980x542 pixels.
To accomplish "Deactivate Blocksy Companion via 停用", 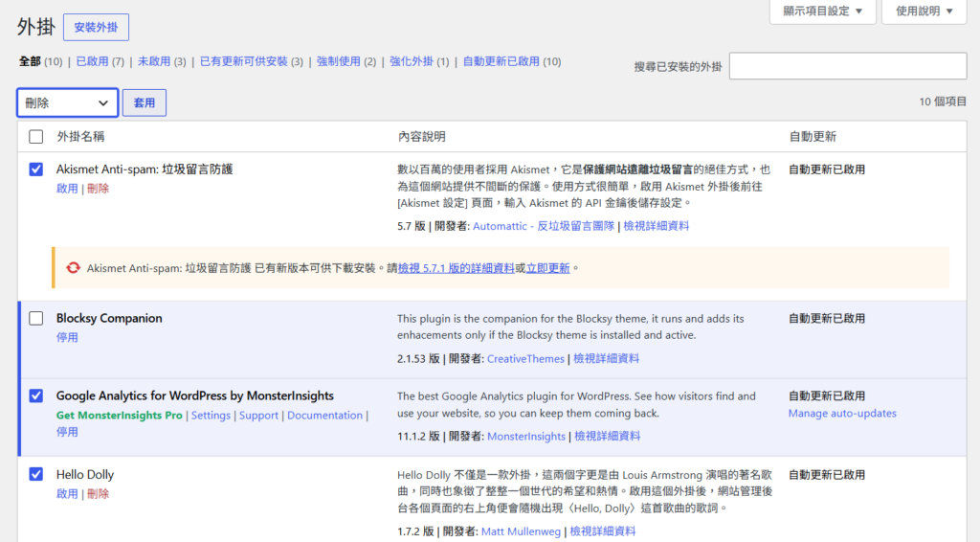I will [67, 338].
